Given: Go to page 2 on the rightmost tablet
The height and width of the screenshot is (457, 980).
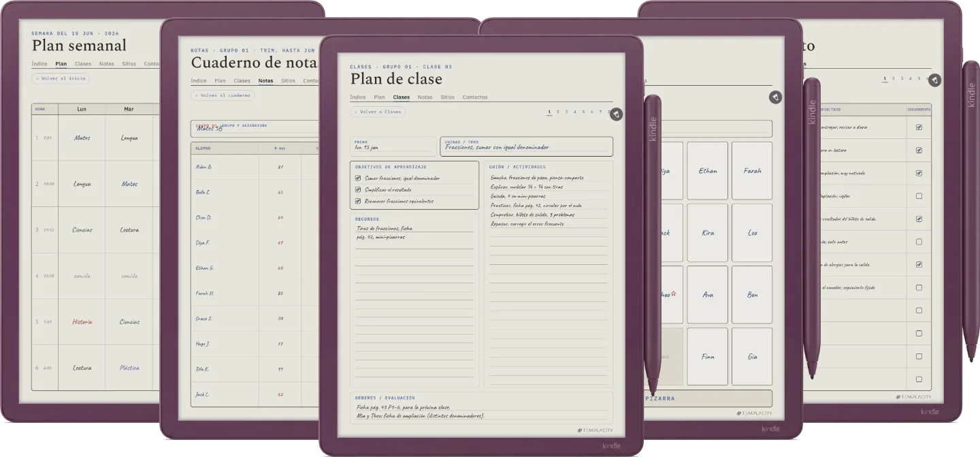Looking at the screenshot, I should [x=894, y=78].
